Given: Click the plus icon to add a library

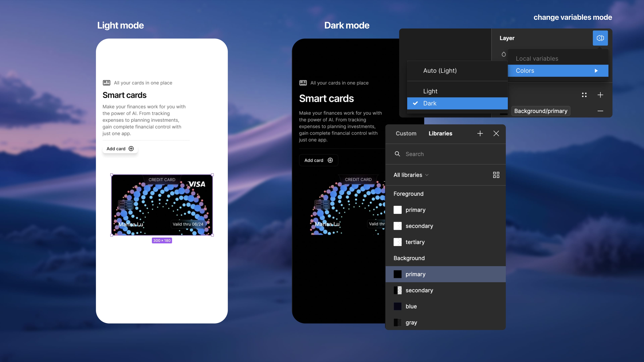Looking at the screenshot, I should click(x=480, y=133).
